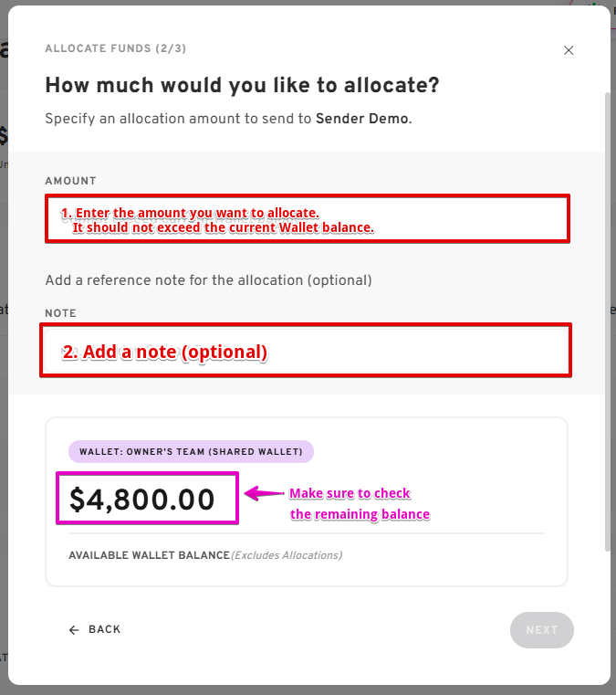Click the AMOUNT field label
Viewport: 616px width, 695px height.
pyautogui.click(x=70, y=181)
